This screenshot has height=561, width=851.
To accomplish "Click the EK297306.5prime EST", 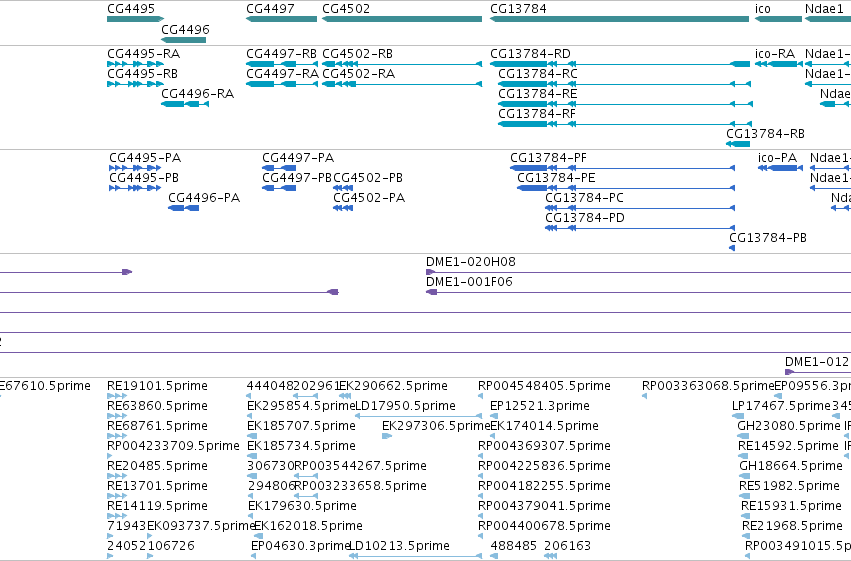I will pos(387,436).
